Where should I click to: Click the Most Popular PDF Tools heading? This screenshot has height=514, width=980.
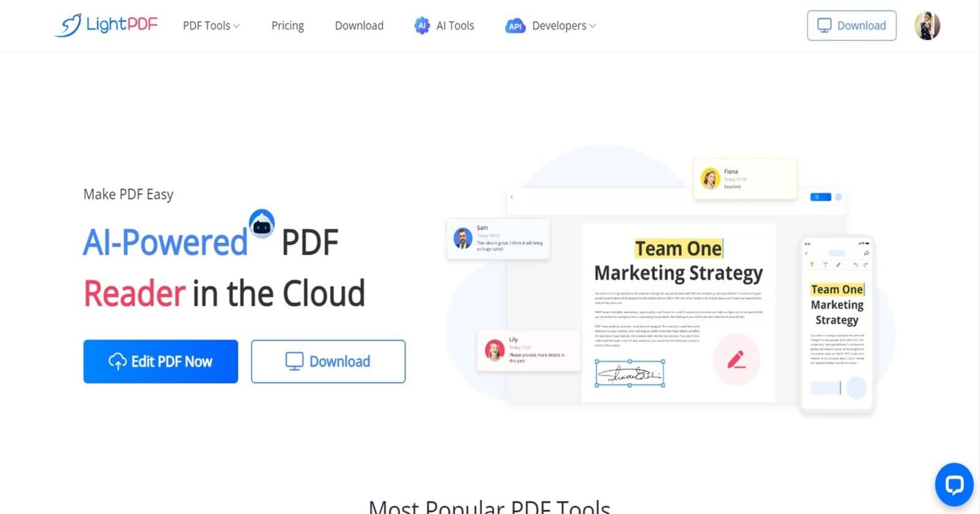pos(489,507)
